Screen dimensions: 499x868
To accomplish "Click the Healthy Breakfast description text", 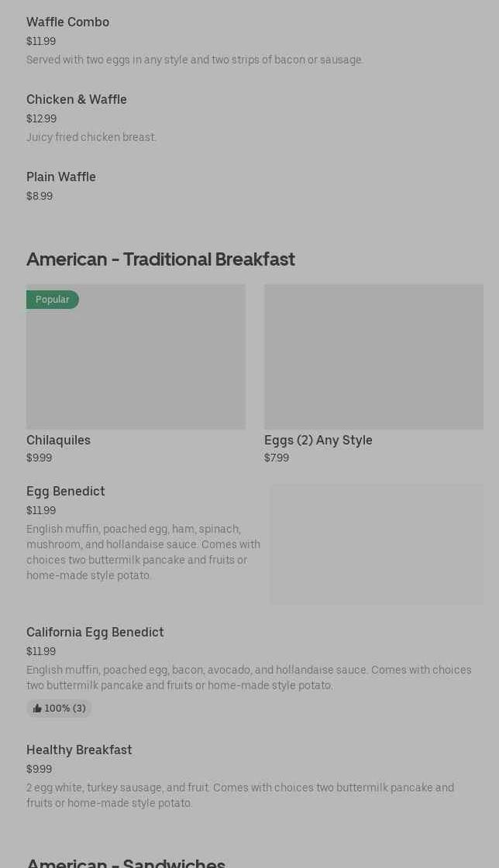I will 240,795.
